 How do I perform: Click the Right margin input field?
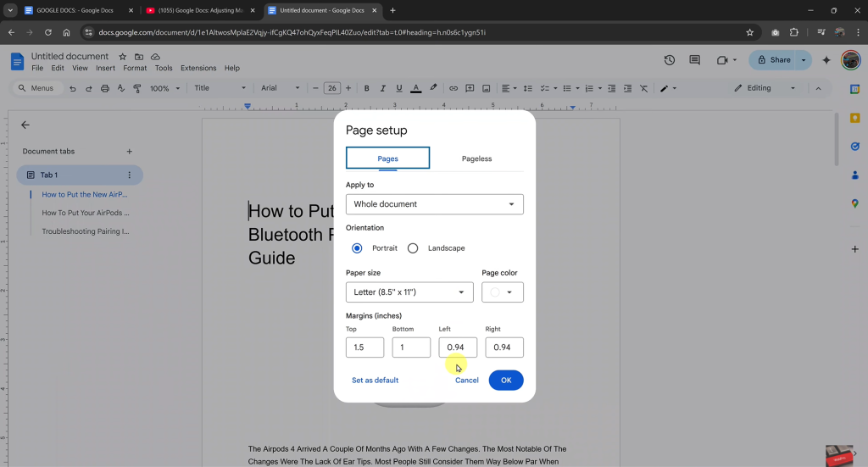pyautogui.click(x=504, y=347)
